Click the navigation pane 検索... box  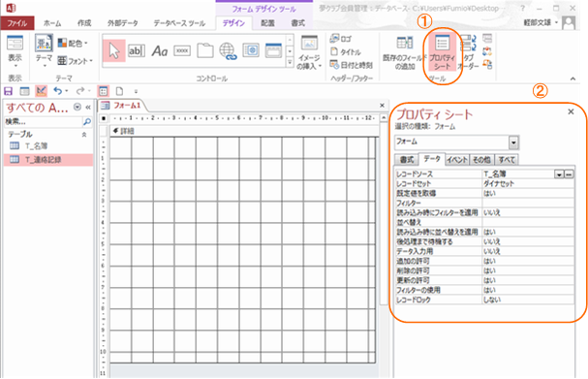(x=43, y=121)
